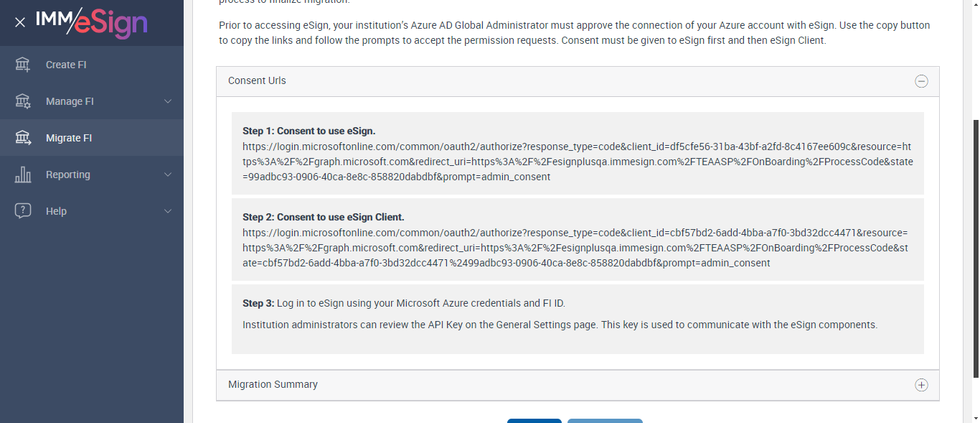The image size is (980, 423).
Task: Open the Help menu item
Action: pyautogui.click(x=92, y=211)
